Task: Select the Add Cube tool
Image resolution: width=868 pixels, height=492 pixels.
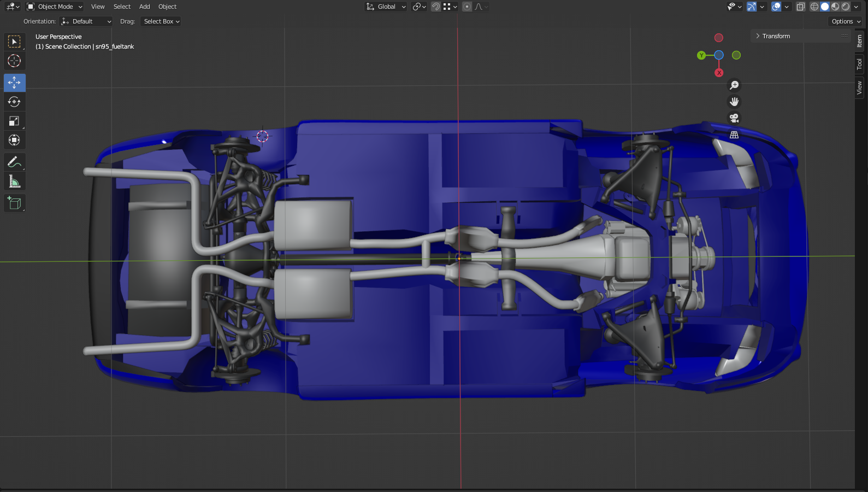Action: 14,203
